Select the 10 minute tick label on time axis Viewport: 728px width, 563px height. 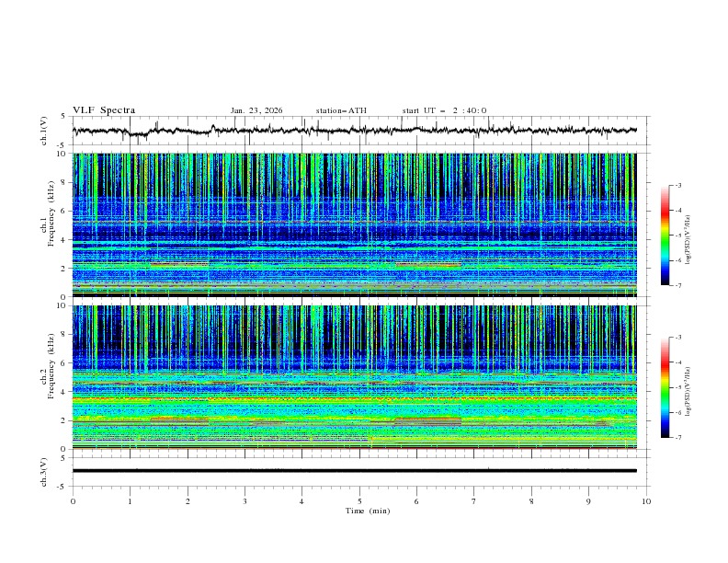tap(645, 501)
